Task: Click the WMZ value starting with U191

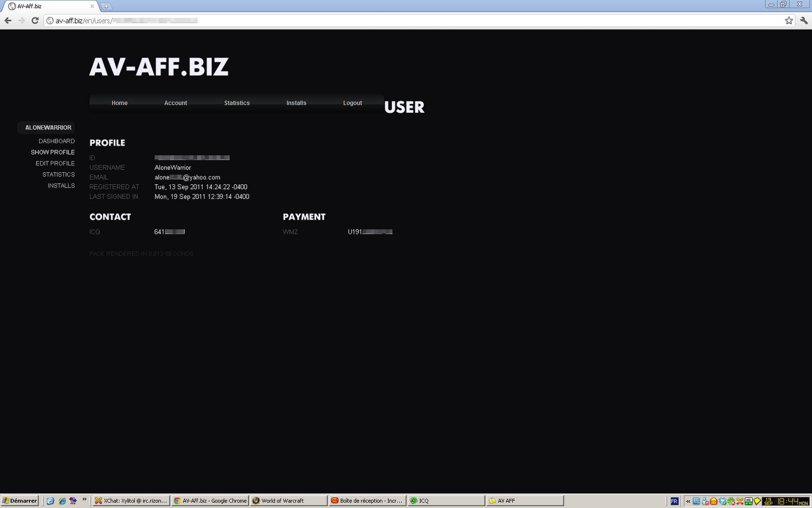Action: tap(370, 232)
